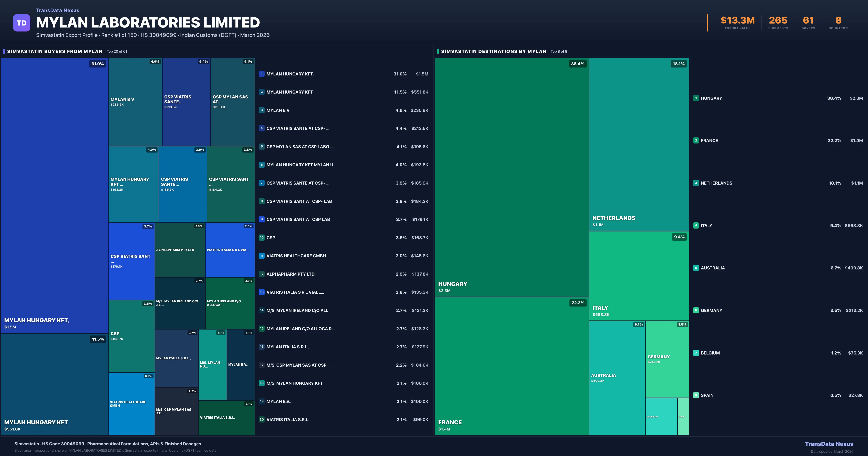Click the Simvastatin Destinations By Mylan header

click(x=493, y=51)
